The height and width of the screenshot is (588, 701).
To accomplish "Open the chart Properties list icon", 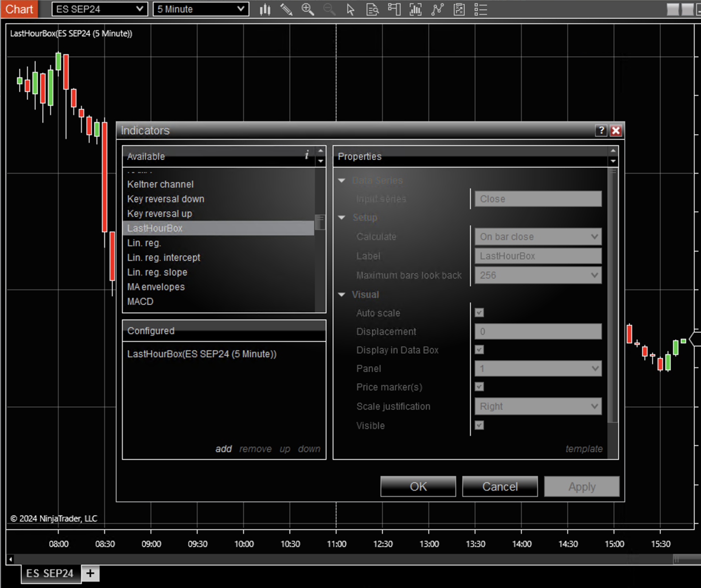I will tap(480, 9).
